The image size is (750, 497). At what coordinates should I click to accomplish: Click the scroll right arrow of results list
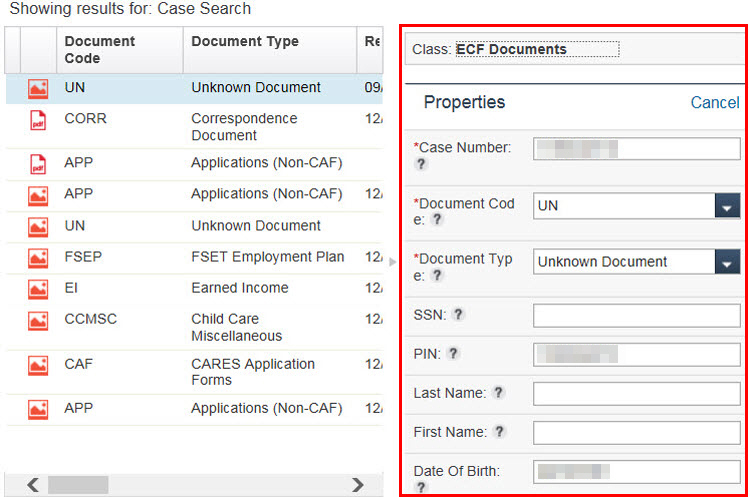(x=358, y=485)
